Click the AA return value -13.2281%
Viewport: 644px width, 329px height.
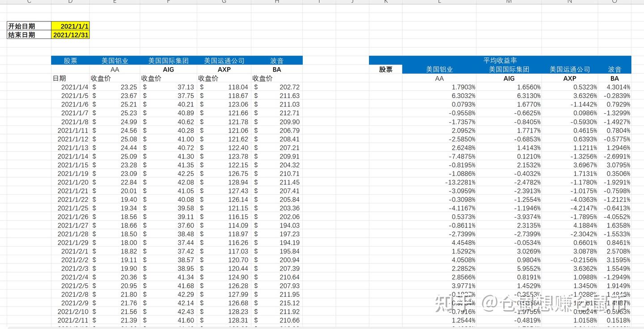pos(439,182)
